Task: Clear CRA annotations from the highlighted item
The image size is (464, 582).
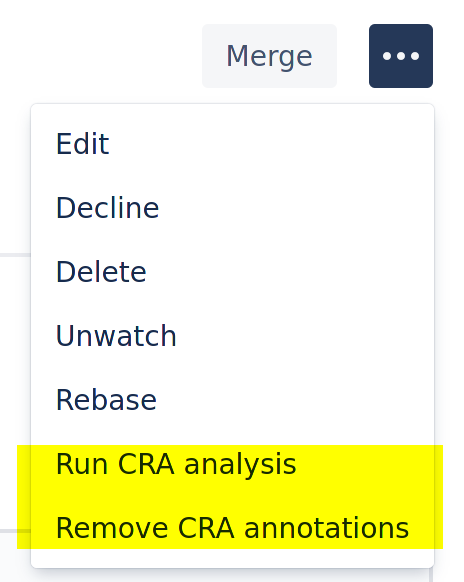Action: pyautogui.click(x=232, y=528)
